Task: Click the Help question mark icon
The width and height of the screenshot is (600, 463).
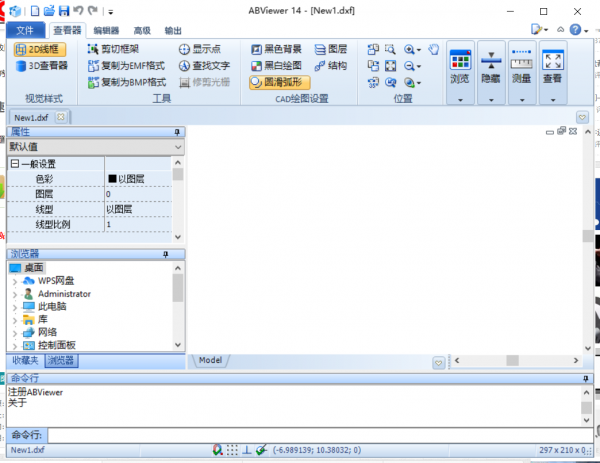Action: [575, 29]
